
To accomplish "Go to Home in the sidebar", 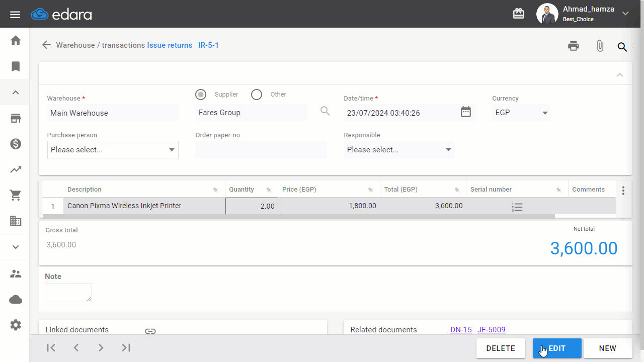I will click(16, 40).
